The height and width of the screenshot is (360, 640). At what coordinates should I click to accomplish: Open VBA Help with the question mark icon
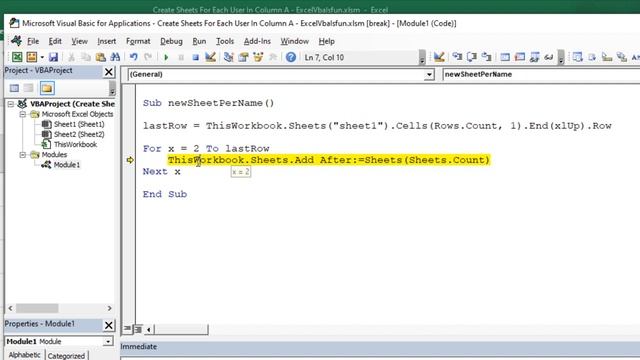pos(291,57)
